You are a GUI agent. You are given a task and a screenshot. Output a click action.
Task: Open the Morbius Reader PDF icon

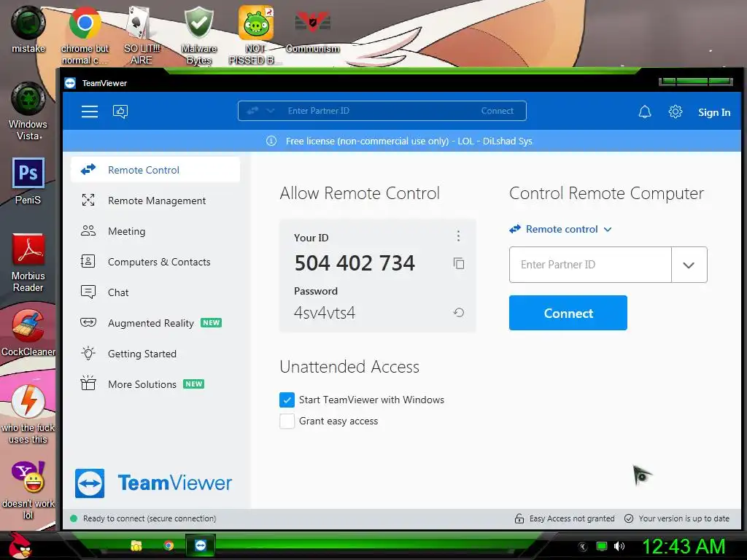[28, 262]
